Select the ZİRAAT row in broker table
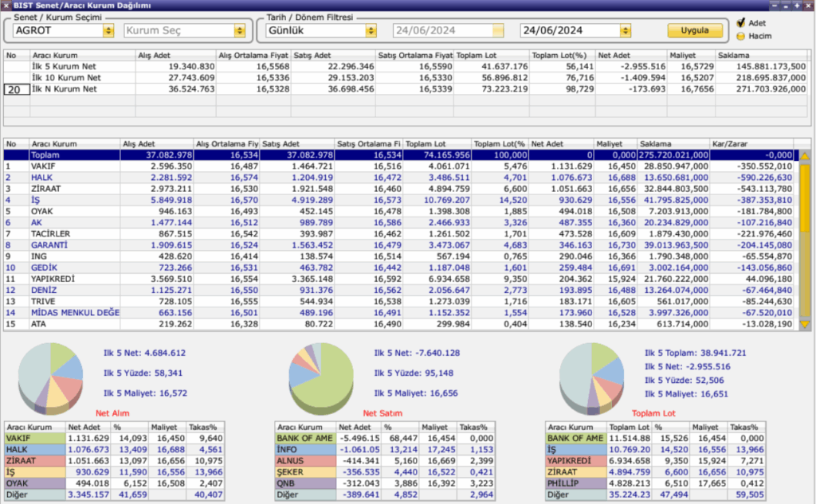 click(x=399, y=189)
